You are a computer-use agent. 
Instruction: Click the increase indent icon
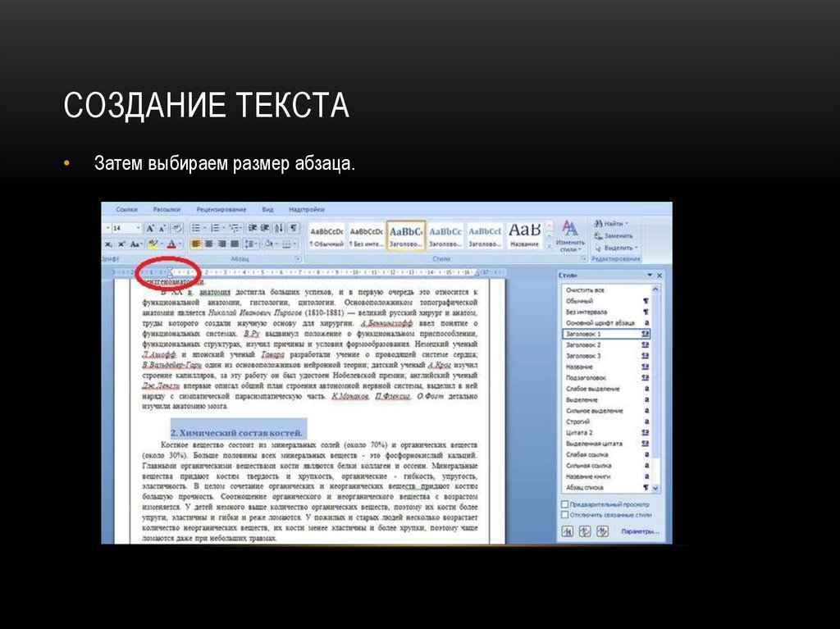coord(263,226)
